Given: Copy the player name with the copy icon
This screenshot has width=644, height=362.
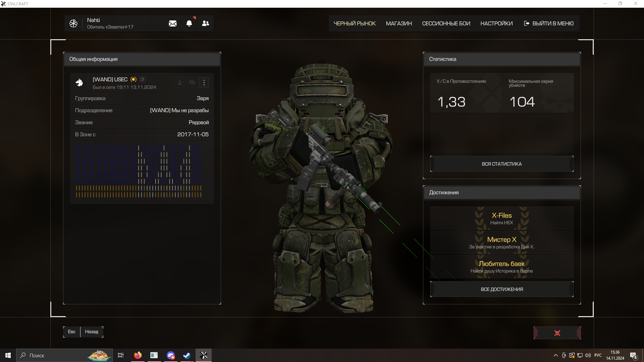Looking at the screenshot, I should point(143,79).
